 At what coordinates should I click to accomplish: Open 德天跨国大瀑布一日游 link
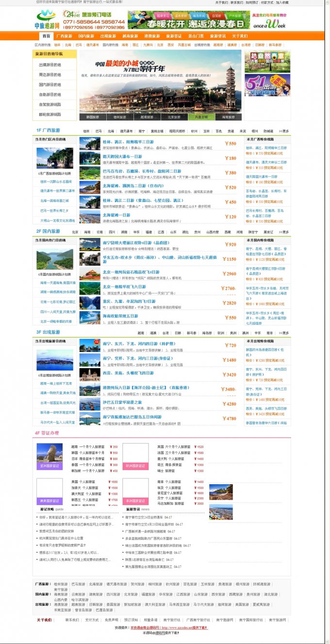(x=122, y=156)
